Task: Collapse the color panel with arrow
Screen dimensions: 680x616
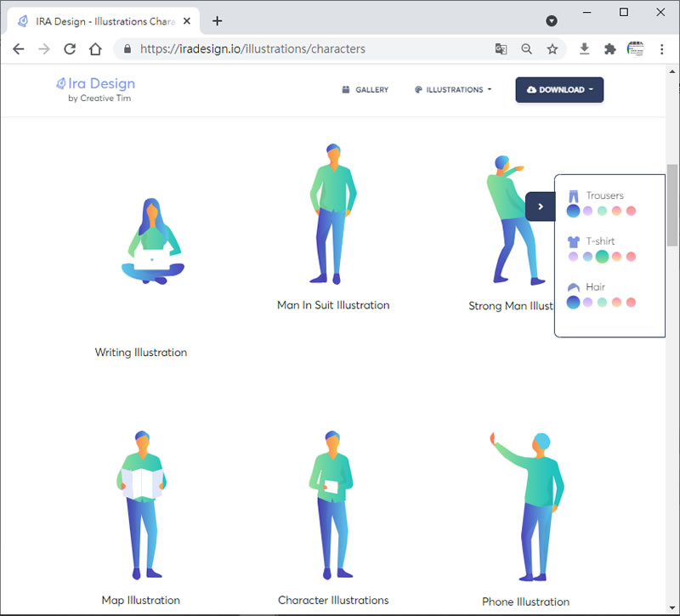Action: point(541,206)
